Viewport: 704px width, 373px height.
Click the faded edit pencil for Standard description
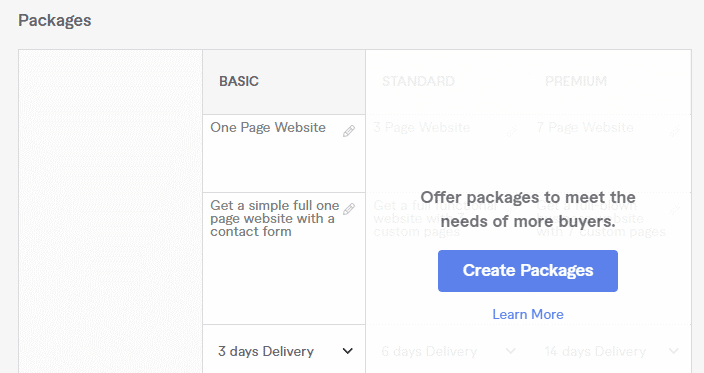click(512, 209)
